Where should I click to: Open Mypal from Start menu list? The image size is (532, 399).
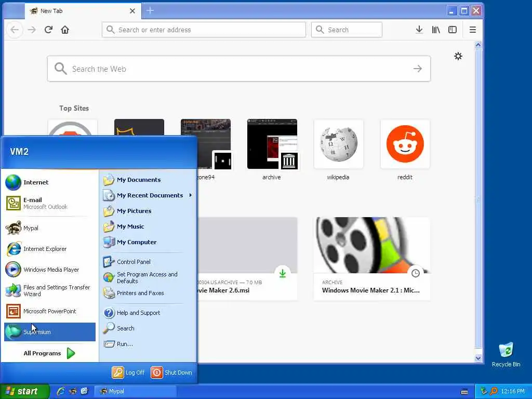tap(50, 228)
